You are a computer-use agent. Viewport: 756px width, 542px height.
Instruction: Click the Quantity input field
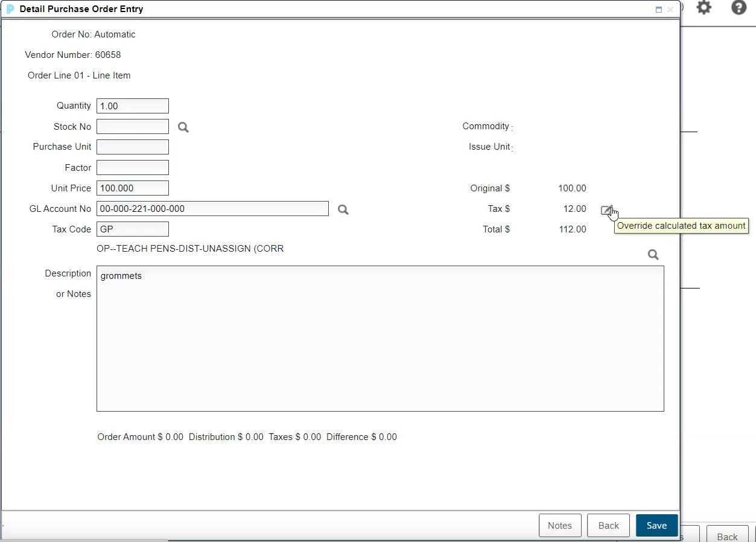click(x=132, y=106)
